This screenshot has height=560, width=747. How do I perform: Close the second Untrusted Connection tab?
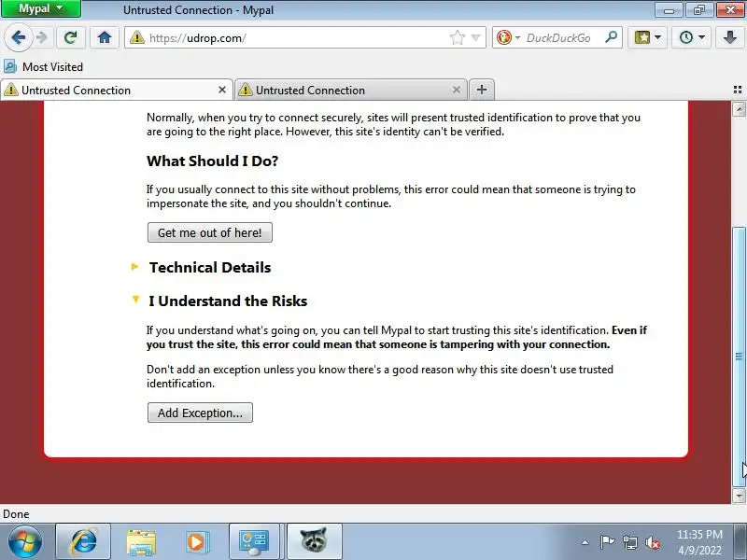click(457, 90)
